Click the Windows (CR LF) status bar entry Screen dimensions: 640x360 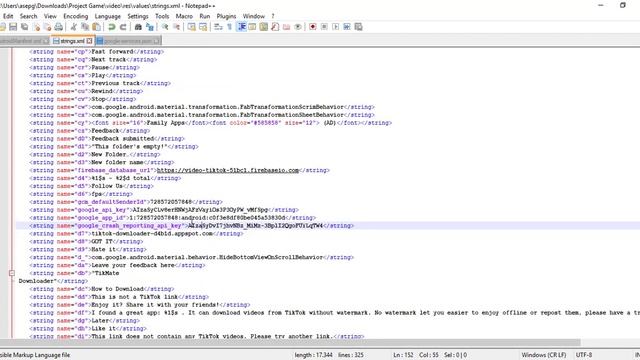[x=544, y=355]
